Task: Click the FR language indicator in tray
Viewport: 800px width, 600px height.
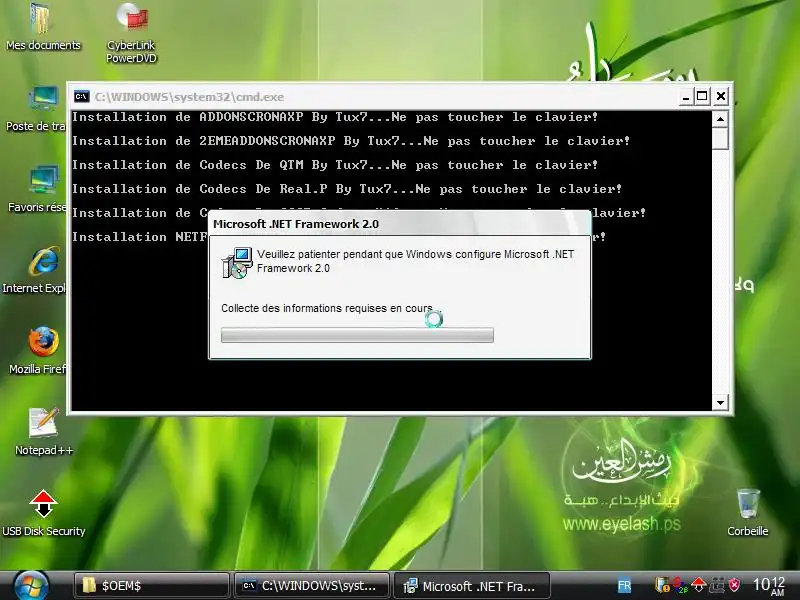Action: point(624,586)
